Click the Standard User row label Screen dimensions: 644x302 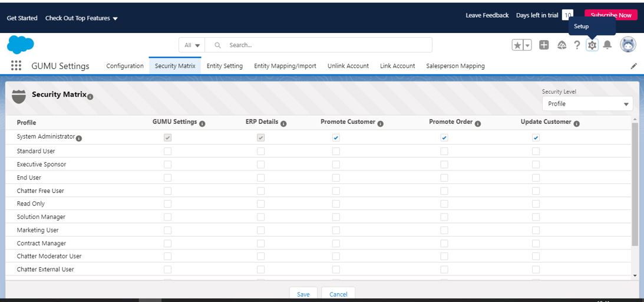[36, 151]
